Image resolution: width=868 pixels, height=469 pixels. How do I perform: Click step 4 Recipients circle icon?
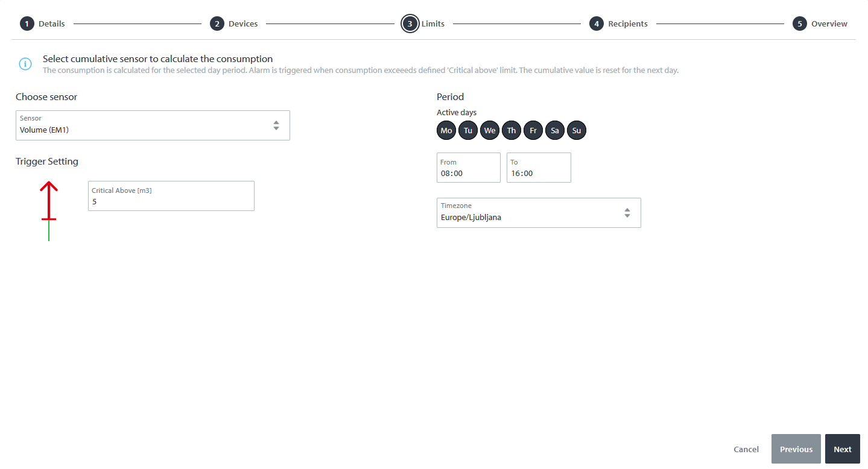[x=596, y=24]
